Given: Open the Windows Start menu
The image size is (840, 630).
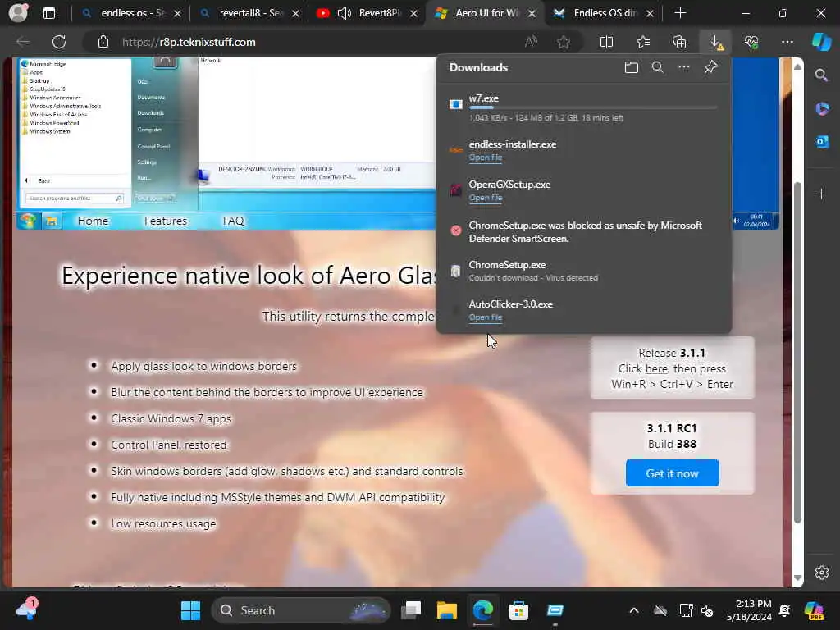Looking at the screenshot, I should [x=190, y=610].
